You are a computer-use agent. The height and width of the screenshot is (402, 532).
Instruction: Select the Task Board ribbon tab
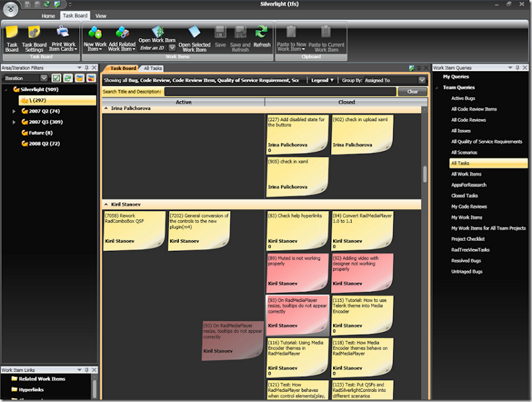click(75, 15)
